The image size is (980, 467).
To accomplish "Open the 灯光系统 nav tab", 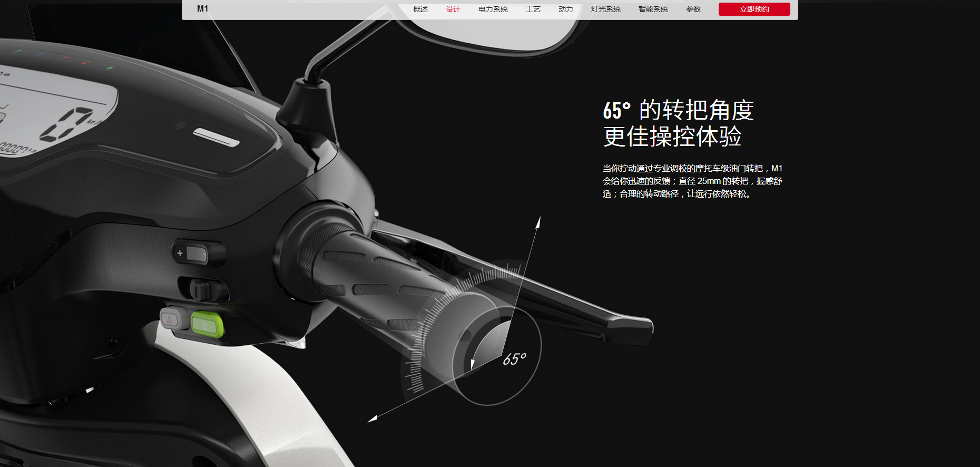I will click(x=606, y=9).
